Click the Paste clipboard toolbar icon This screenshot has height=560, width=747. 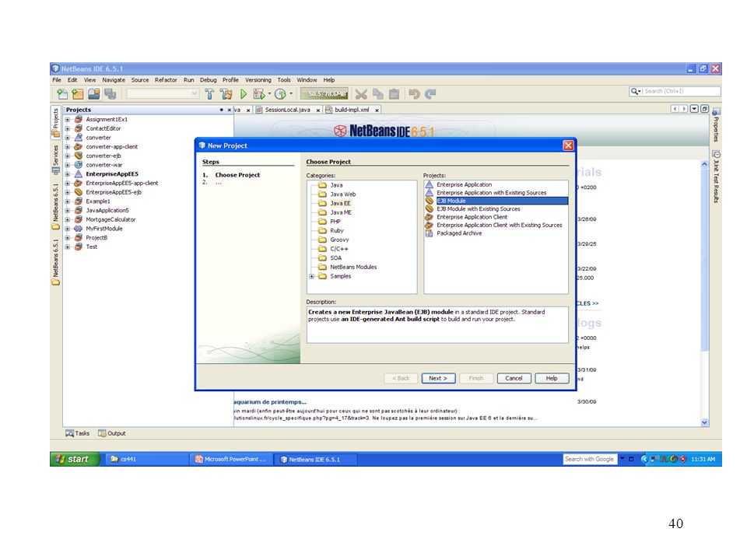click(394, 94)
